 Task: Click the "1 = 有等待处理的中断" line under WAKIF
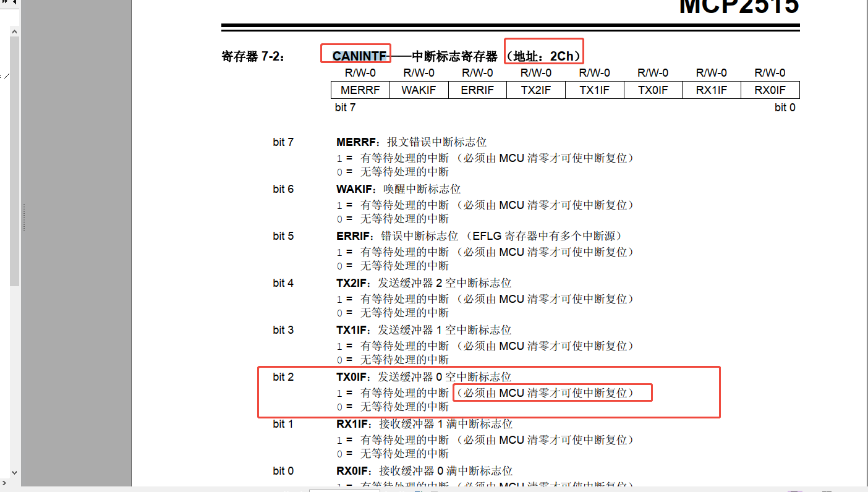click(486, 205)
